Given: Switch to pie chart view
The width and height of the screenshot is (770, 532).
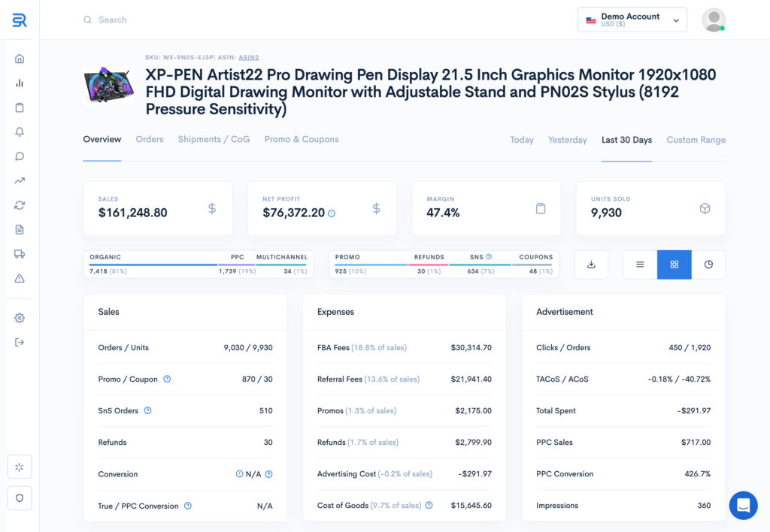Looking at the screenshot, I should pyautogui.click(x=708, y=264).
